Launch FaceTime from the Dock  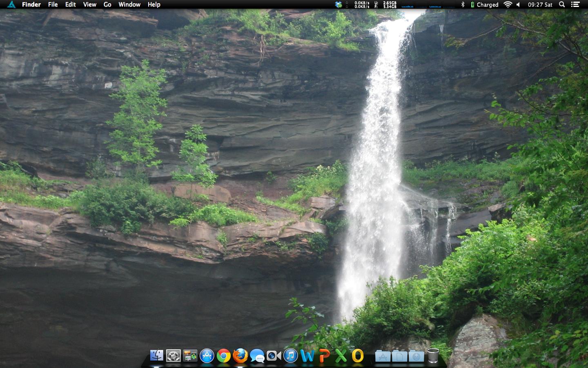274,356
